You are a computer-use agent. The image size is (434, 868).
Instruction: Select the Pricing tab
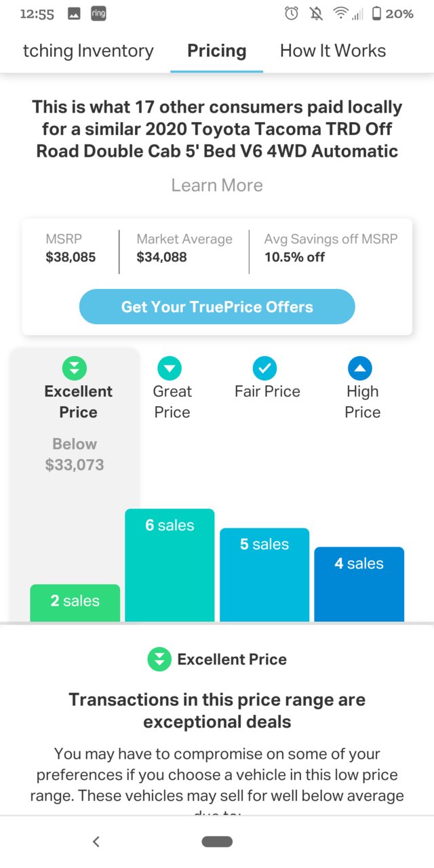click(217, 51)
